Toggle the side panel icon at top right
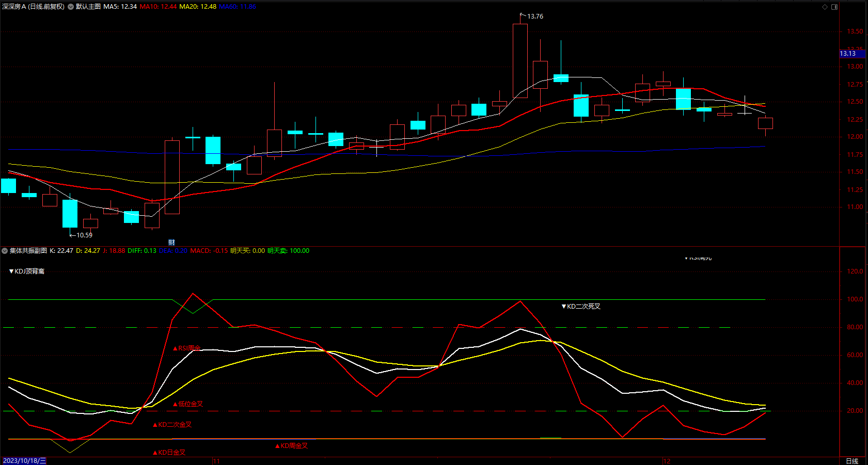The height and width of the screenshot is (465, 868). point(834,7)
